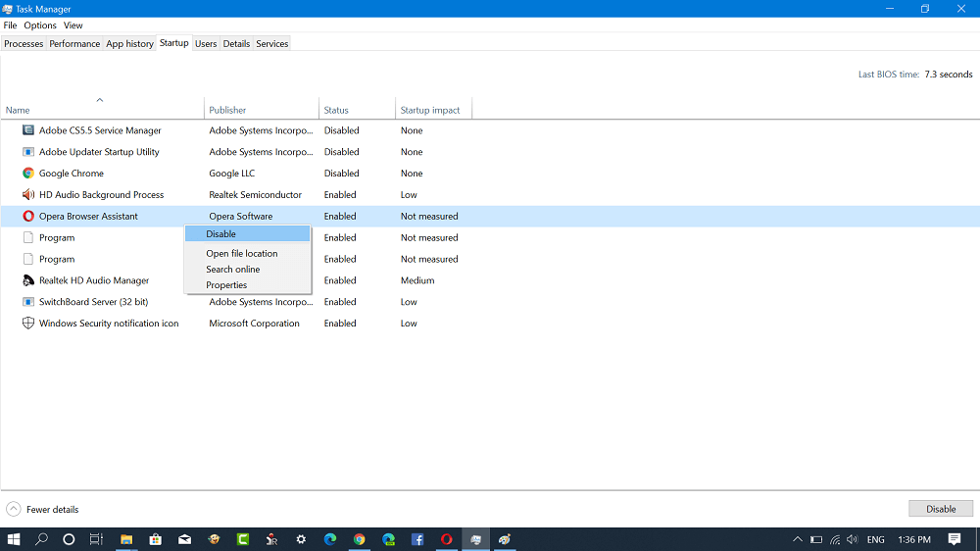
Task: Switch to the Performance tab
Action: (74, 43)
